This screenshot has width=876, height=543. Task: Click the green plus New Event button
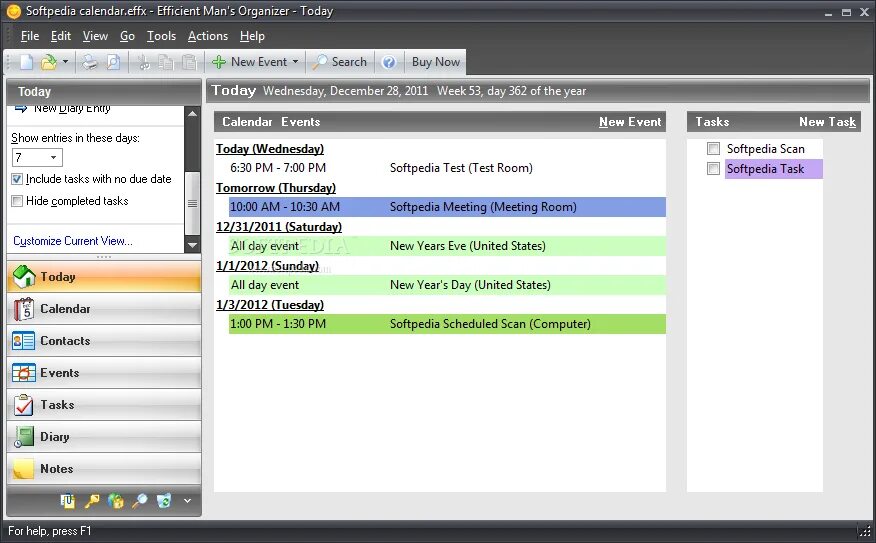click(250, 62)
